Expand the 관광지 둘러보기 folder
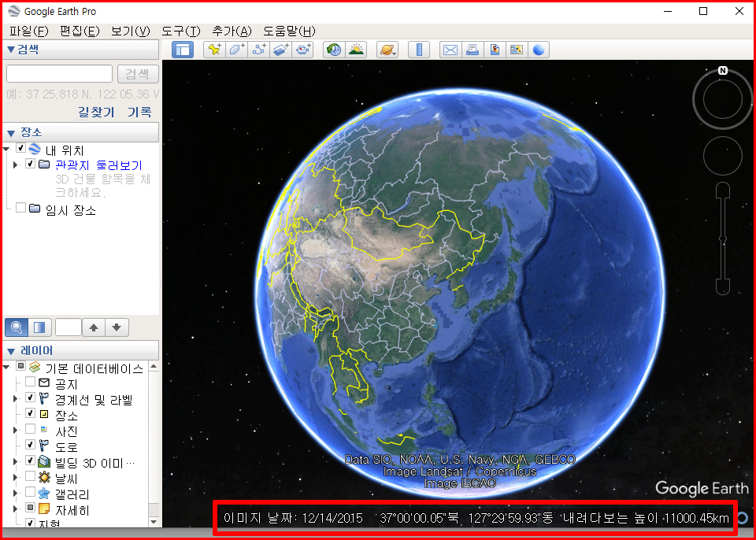The image size is (756, 540). pos(16,165)
